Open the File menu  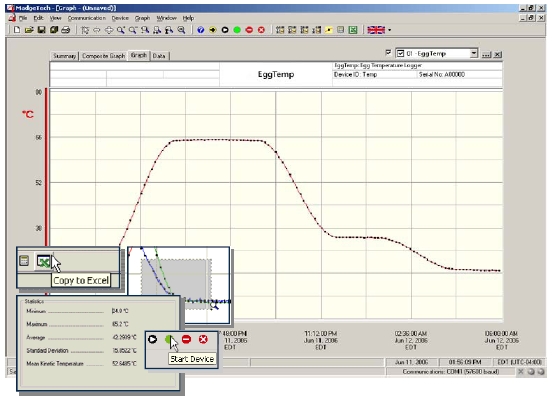23,18
